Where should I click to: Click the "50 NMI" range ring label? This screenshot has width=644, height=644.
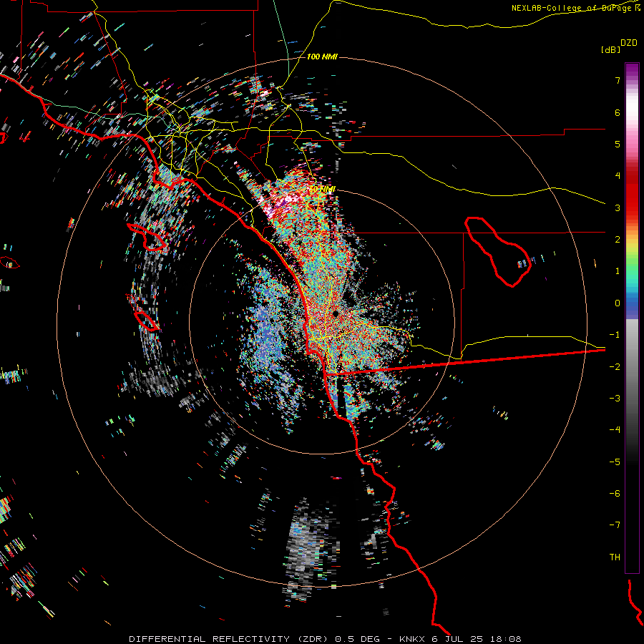(x=323, y=190)
